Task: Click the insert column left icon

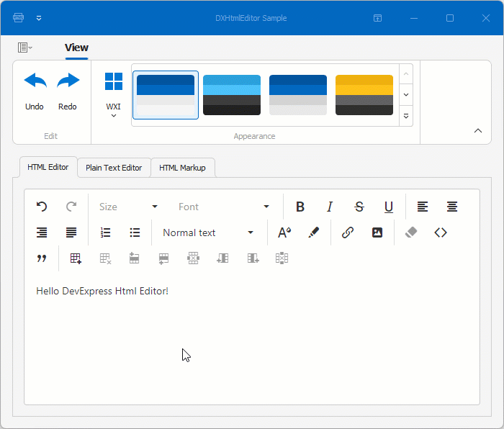Action: point(222,258)
